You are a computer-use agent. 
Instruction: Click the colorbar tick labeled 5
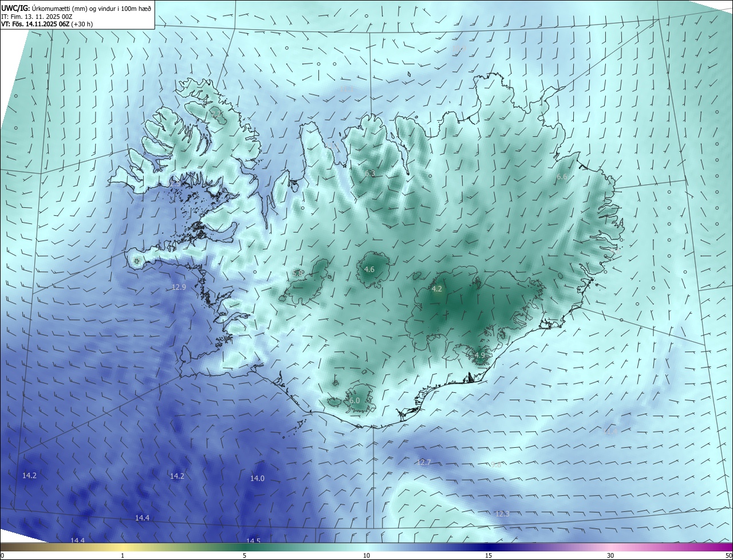[x=245, y=556]
